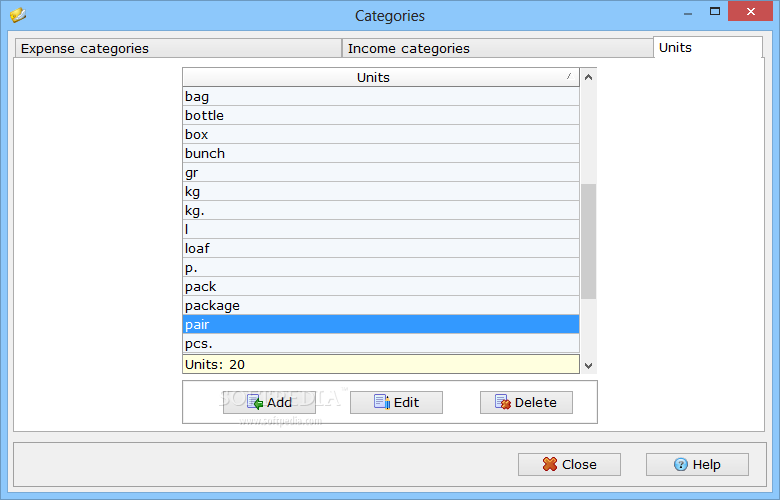
Task: Close the Categories dialog with Close button
Action: (570, 464)
